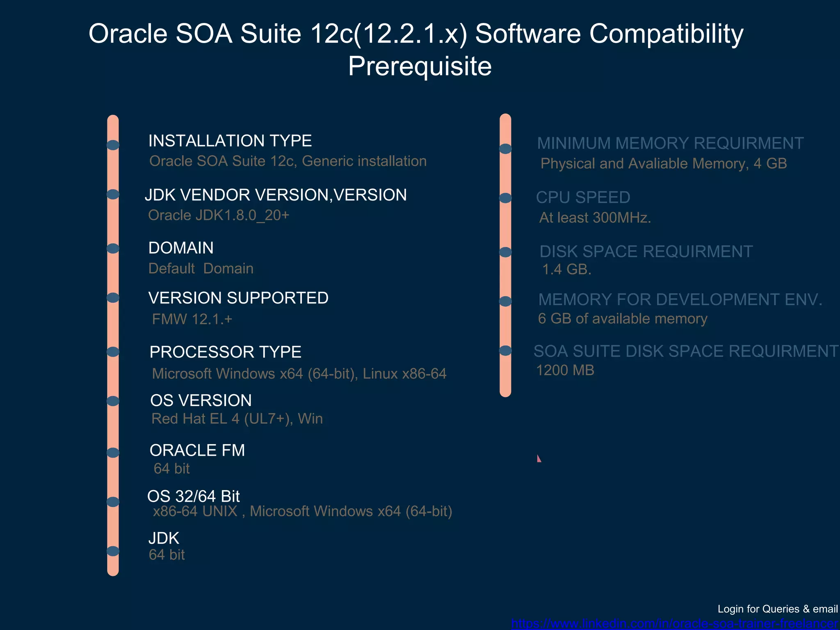Screen dimensions: 840x630
Task: Select the 'MINIMUM MEMORY REQUIRMENT' heading
Action: [x=671, y=143]
